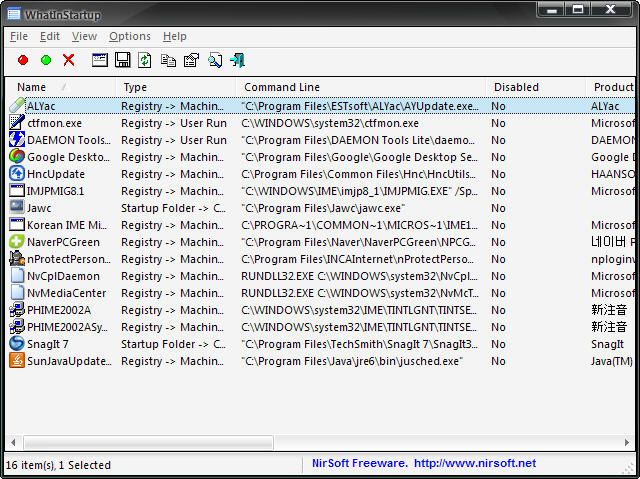Click the Korean IME window icon
Viewport: 640px width, 479px height.
click(x=17, y=224)
